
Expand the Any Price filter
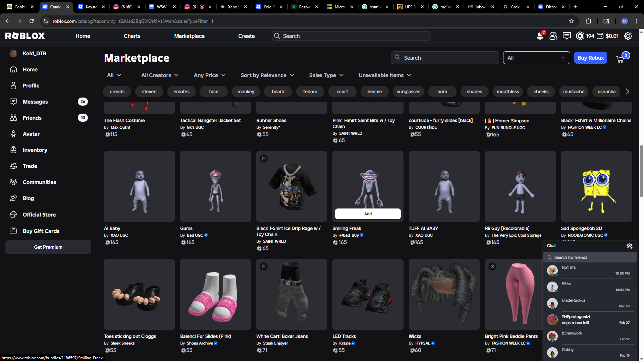[210, 75]
